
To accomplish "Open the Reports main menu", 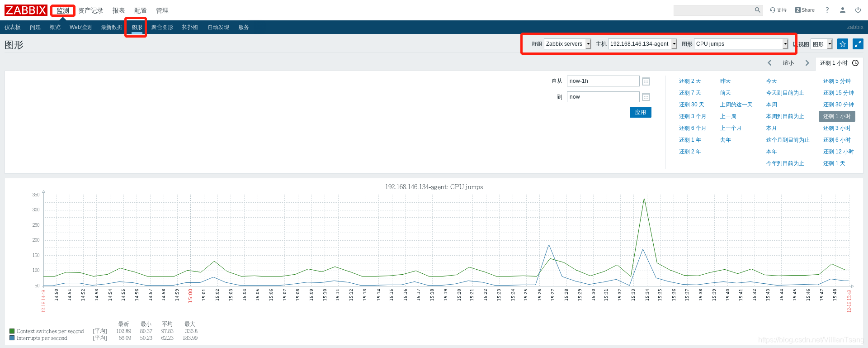I will 118,10.
